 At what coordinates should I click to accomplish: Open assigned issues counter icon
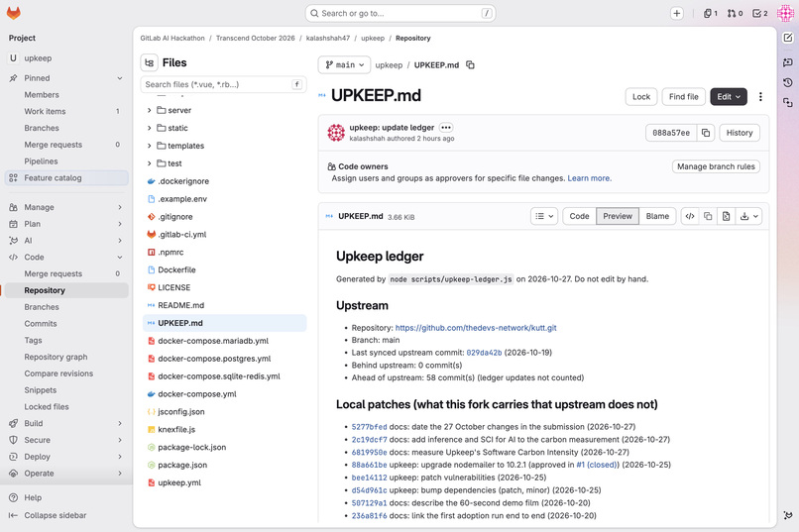711,13
